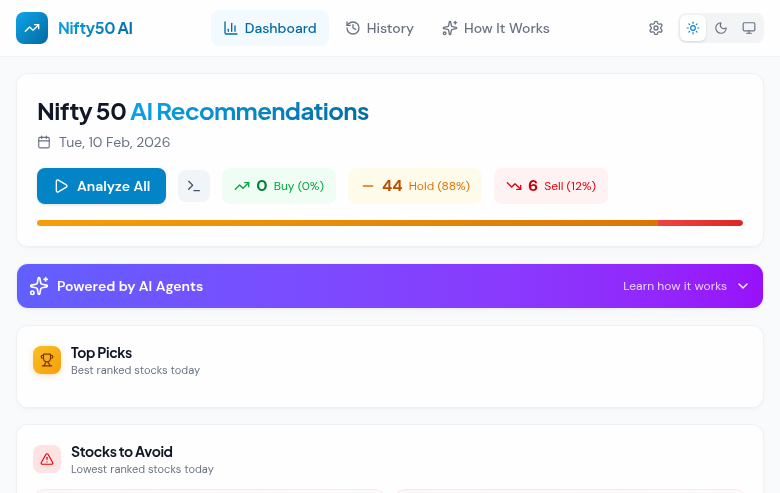Click the Stocks to Avoid warning icon

(x=47, y=459)
